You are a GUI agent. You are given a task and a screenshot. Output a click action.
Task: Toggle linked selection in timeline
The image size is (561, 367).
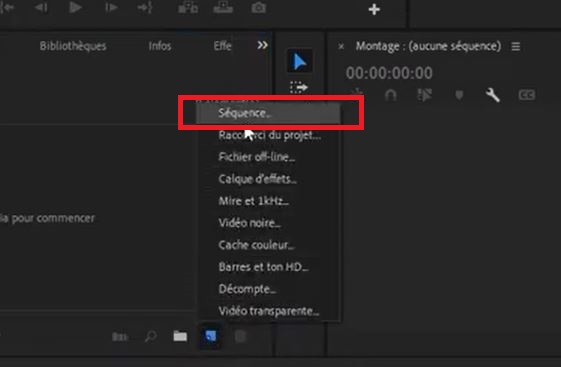425,95
